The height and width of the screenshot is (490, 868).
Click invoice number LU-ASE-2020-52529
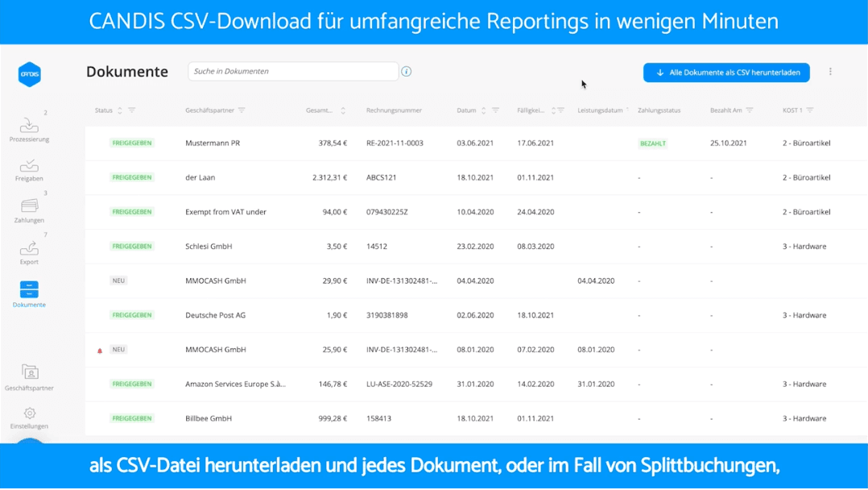399,384
